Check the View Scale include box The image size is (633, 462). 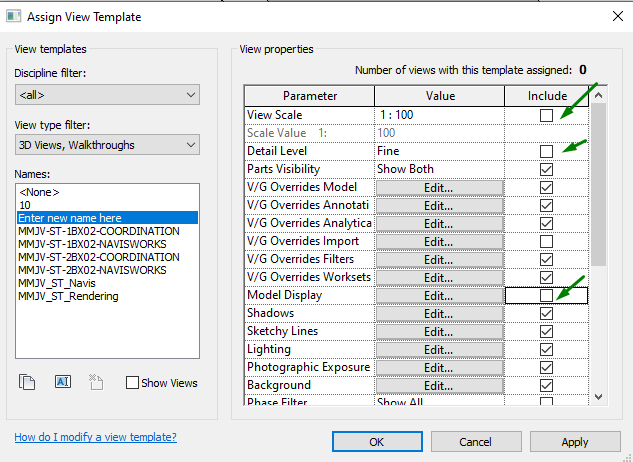(546, 116)
